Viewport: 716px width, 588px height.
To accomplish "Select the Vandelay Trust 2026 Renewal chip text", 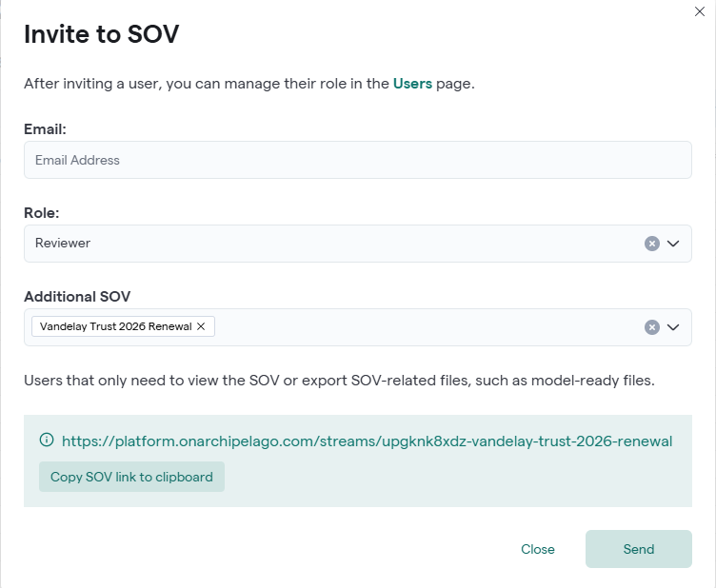I will click(115, 326).
